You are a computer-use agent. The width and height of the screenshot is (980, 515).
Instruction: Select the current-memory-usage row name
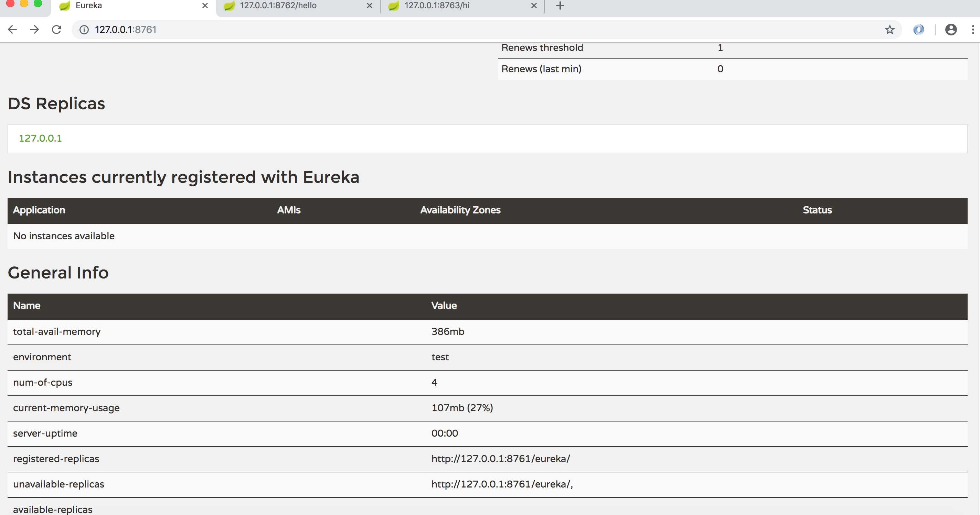66,408
